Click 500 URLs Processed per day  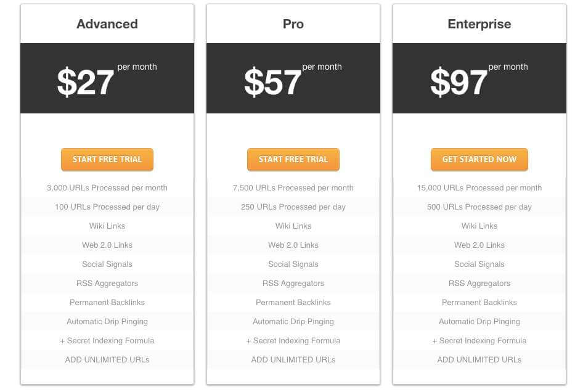(x=479, y=207)
